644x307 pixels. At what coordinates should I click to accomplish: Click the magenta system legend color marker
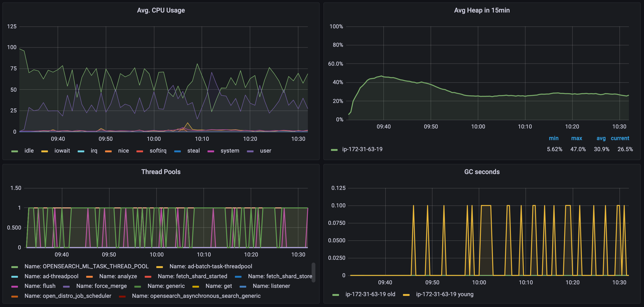click(211, 151)
